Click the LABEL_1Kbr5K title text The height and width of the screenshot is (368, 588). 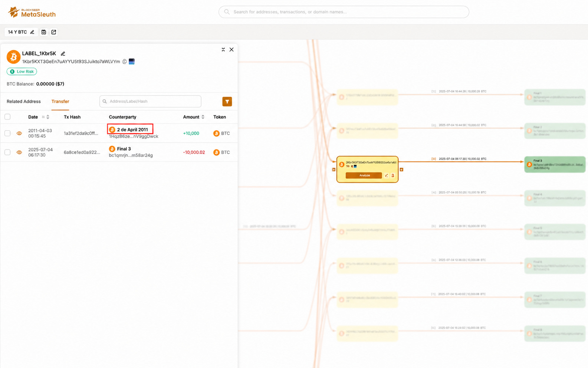tap(39, 54)
